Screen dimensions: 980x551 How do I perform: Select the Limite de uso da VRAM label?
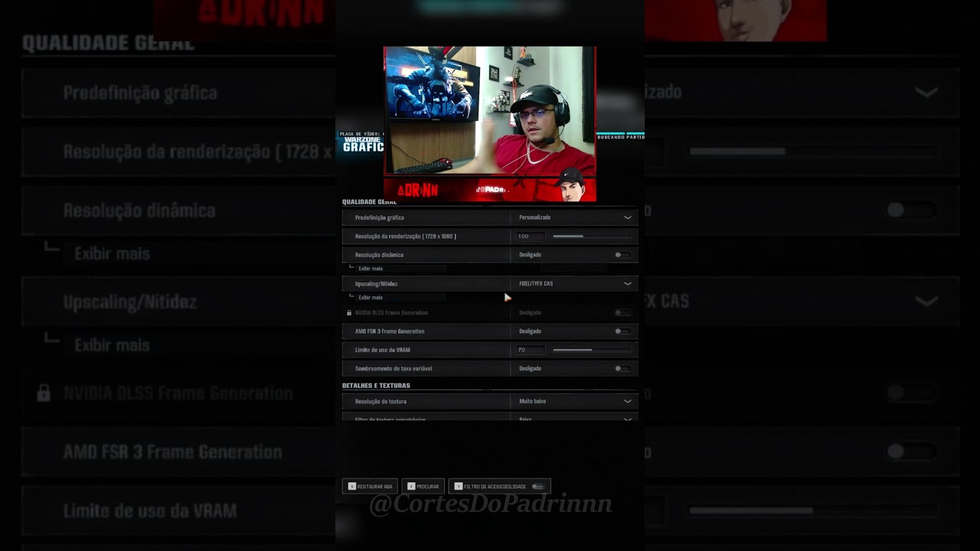point(383,350)
